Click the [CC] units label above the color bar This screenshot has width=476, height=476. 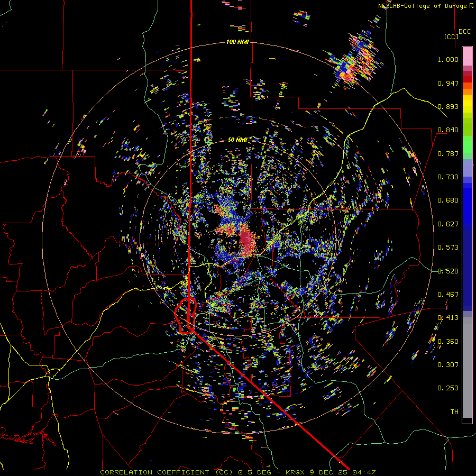(451, 36)
